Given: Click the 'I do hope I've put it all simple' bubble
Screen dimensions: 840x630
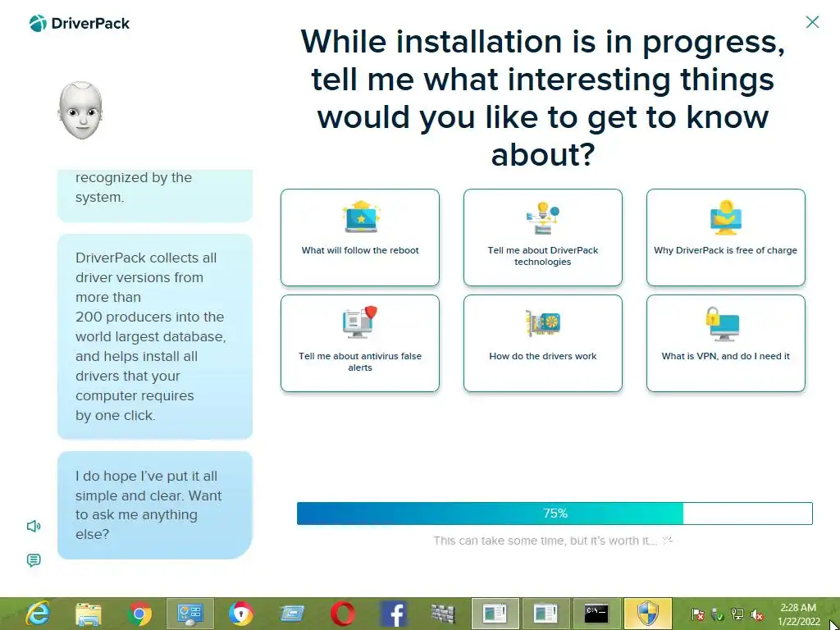Looking at the screenshot, I should [x=155, y=505].
